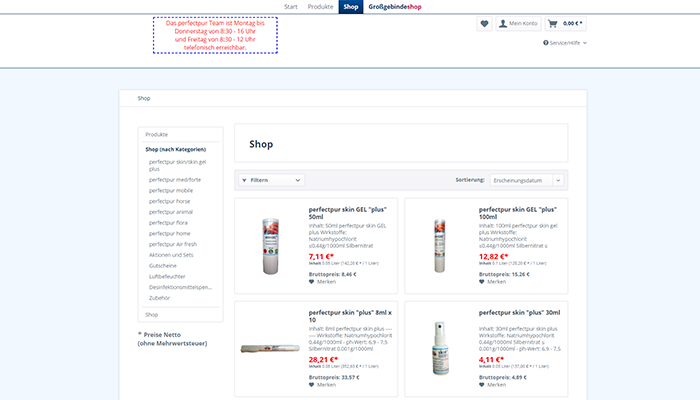Image resolution: width=700 pixels, height=400 pixels.
Task: Open category perfectpur med/forte
Action: (x=175, y=179)
